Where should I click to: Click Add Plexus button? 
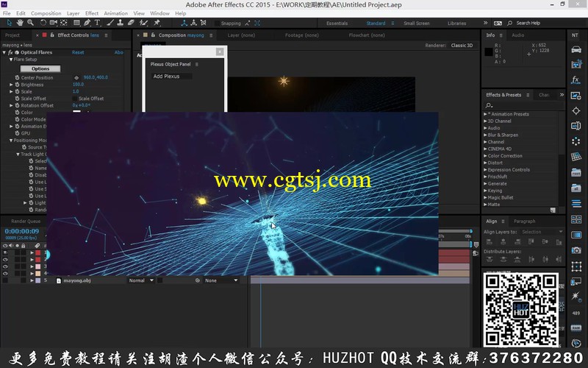(172, 77)
